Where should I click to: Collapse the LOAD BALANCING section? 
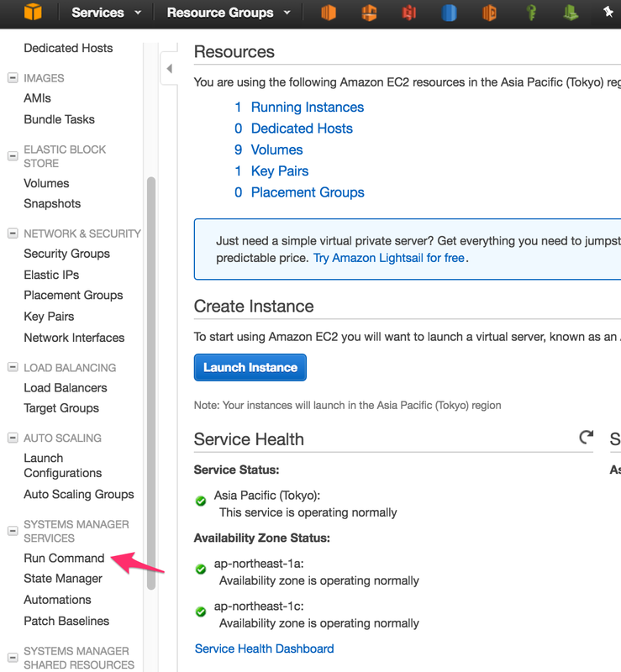pyautogui.click(x=13, y=367)
